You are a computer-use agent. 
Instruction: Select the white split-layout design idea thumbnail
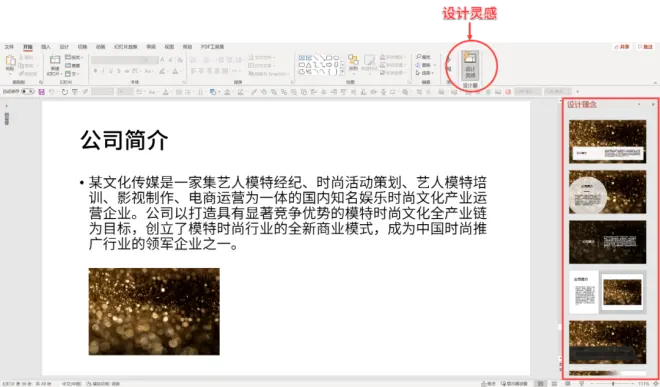pyautogui.click(x=607, y=292)
